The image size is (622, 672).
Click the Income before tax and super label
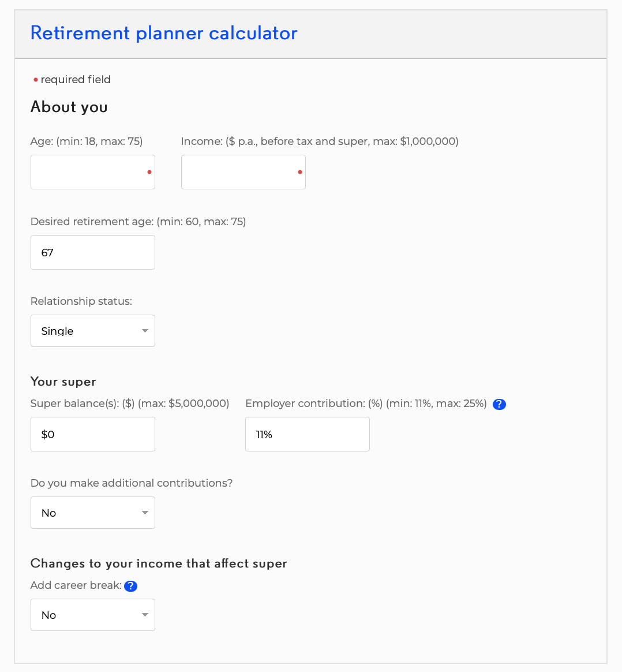coord(320,141)
